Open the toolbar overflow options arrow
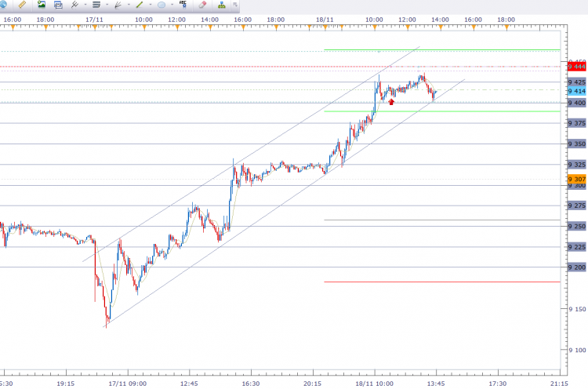The height and width of the screenshot is (389, 588). pyautogui.click(x=235, y=5)
